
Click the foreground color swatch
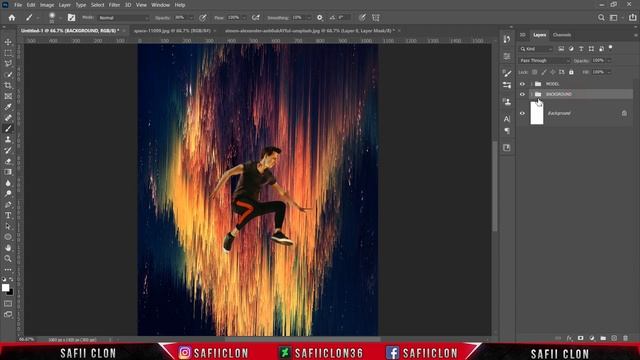point(5,288)
